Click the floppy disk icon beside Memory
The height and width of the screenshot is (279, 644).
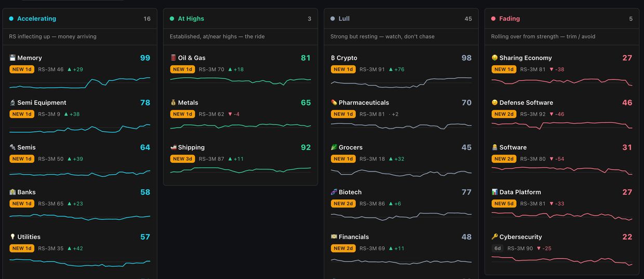(12, 58)
